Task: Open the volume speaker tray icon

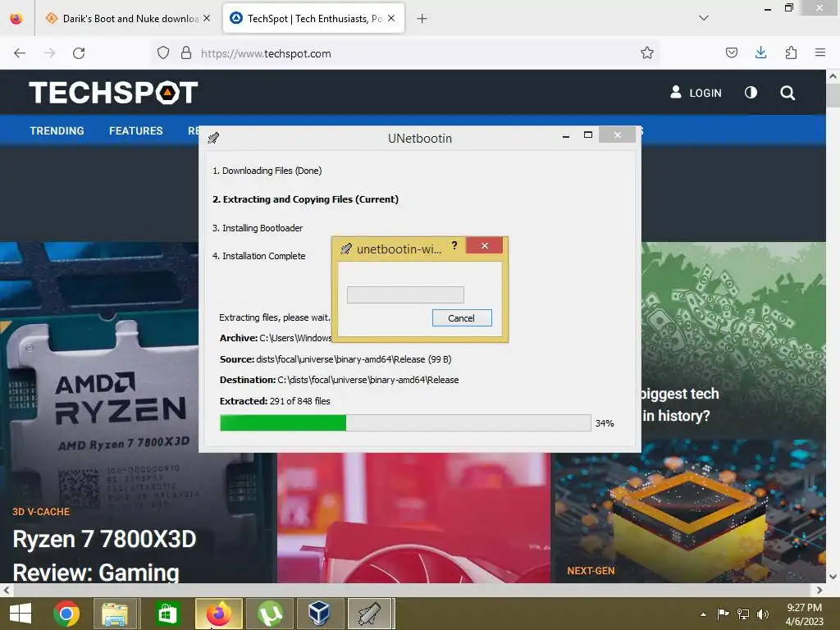Action: pos(763,614)
